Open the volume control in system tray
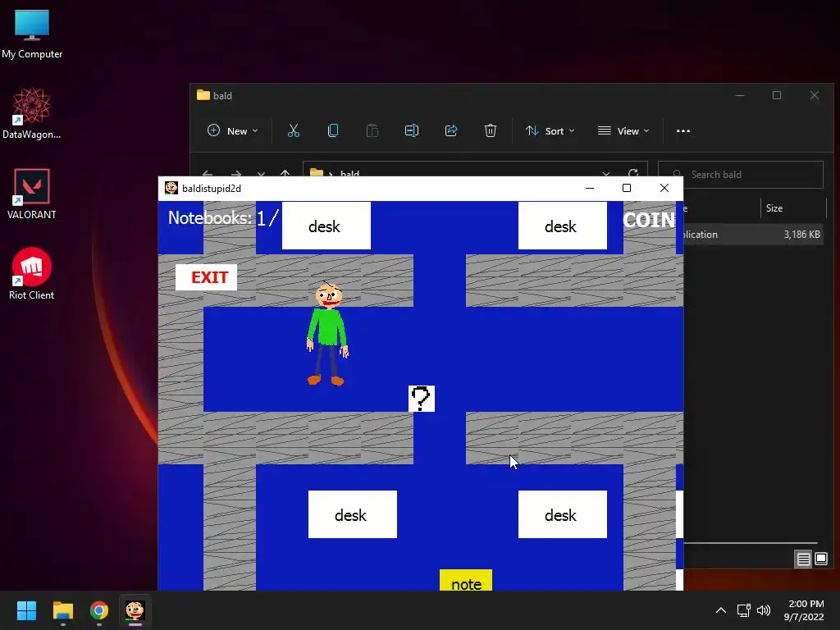 tap(764, 610)
